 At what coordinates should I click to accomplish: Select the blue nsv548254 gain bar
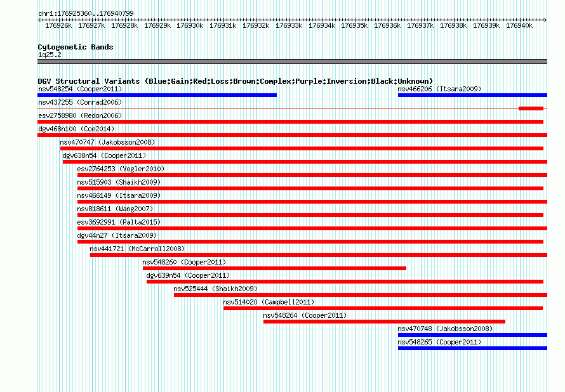point(157,95)
